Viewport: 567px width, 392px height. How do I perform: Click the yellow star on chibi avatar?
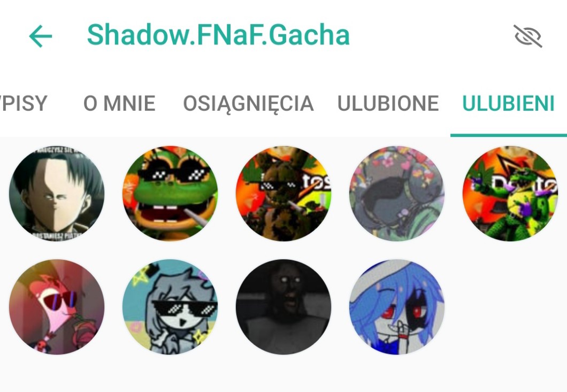point(141,275)
